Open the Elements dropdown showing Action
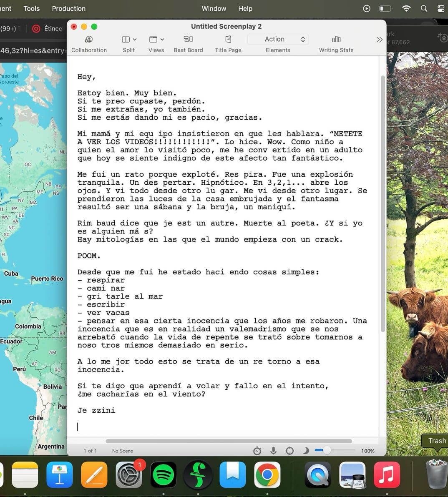Screen dimensions: 448x497 [278, 39]
